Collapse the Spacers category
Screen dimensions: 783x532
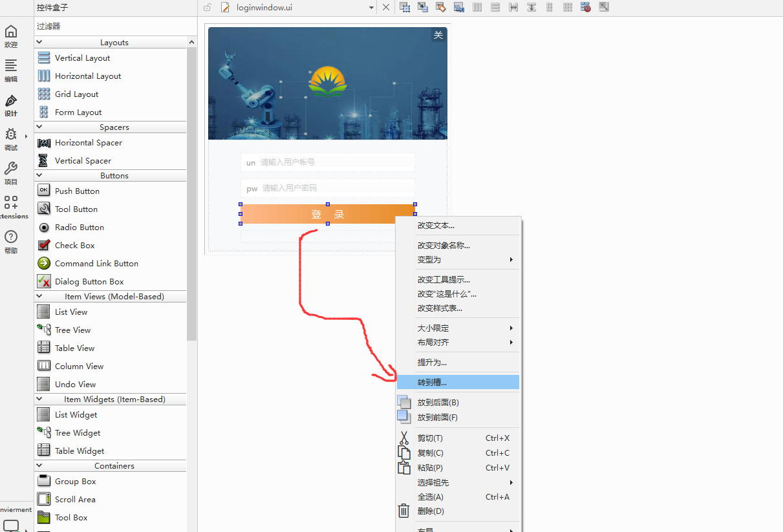[39, 127]
